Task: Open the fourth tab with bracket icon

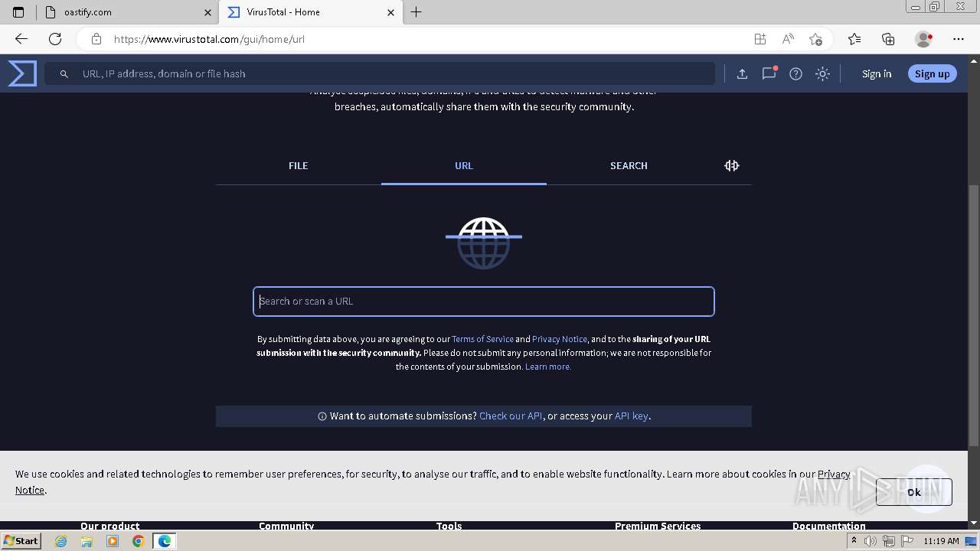Action: [731, 165]
